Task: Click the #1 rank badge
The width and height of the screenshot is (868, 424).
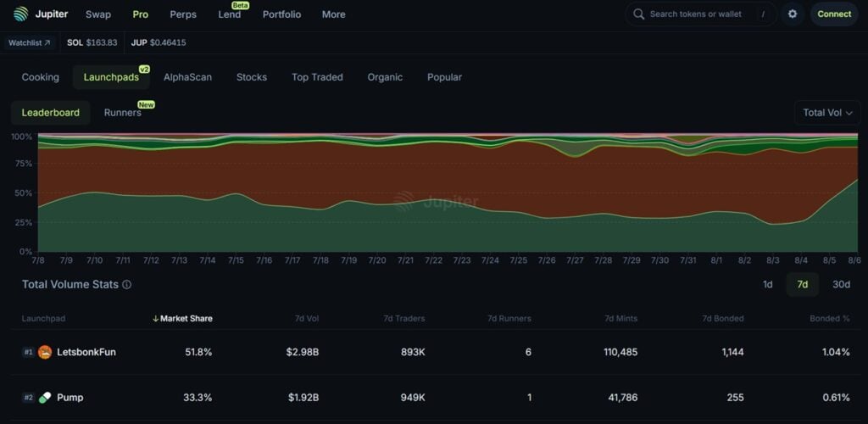Action: pyautogui.click(x=28, y=352)
